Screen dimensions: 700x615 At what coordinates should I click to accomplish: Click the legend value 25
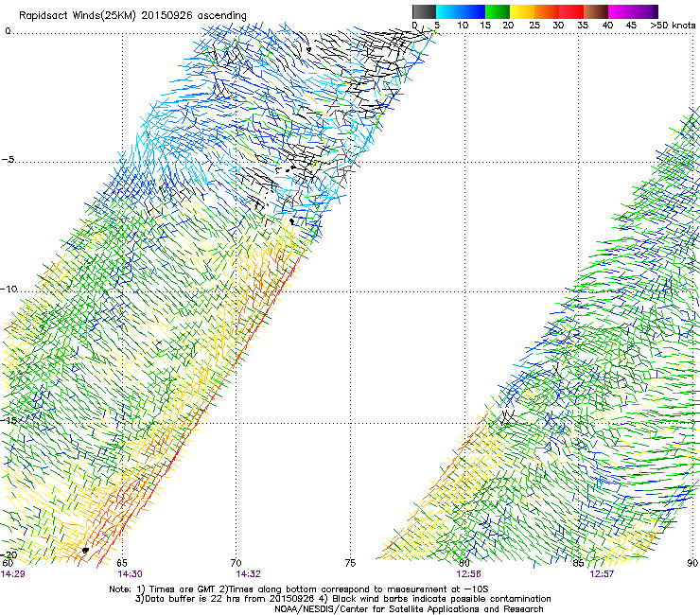coord(534,26)
